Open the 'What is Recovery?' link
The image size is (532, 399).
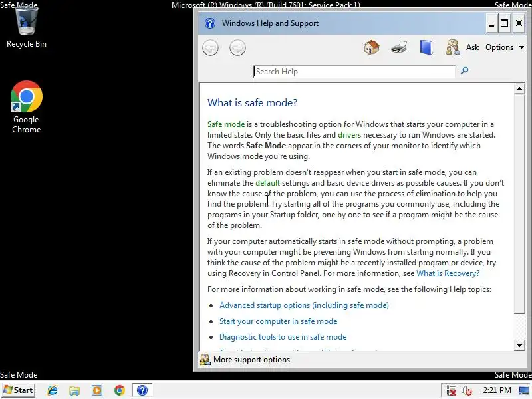(448, 273)
